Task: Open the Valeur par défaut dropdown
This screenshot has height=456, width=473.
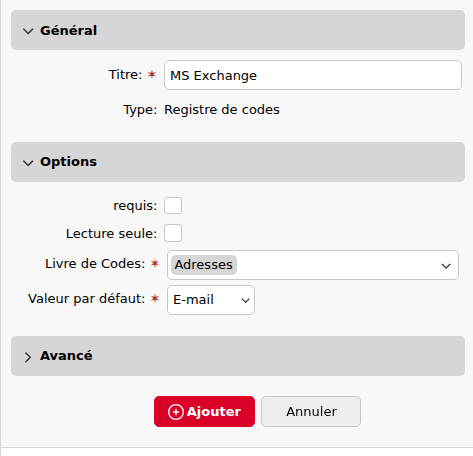Action: click(x=211, y=300)
